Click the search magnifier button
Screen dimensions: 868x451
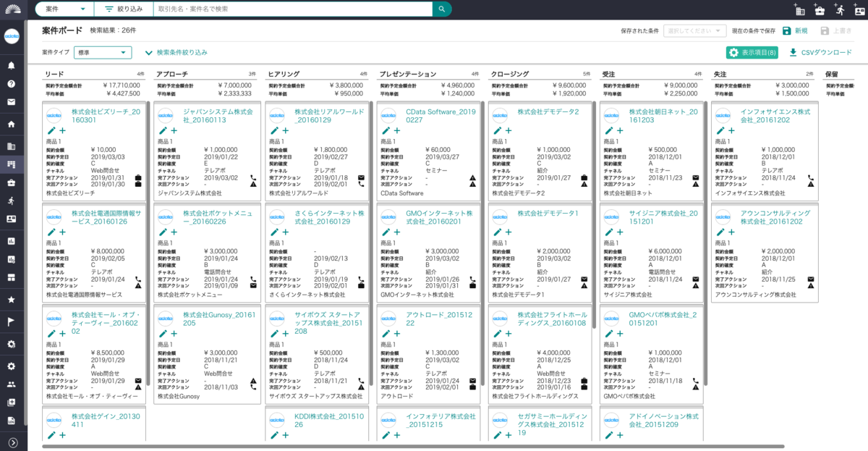coord(442,9)
